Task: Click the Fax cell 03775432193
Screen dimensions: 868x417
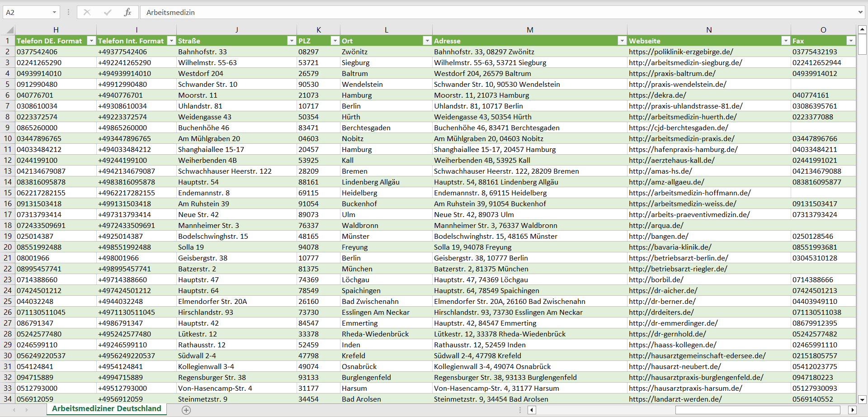Action: pos(823,52)
